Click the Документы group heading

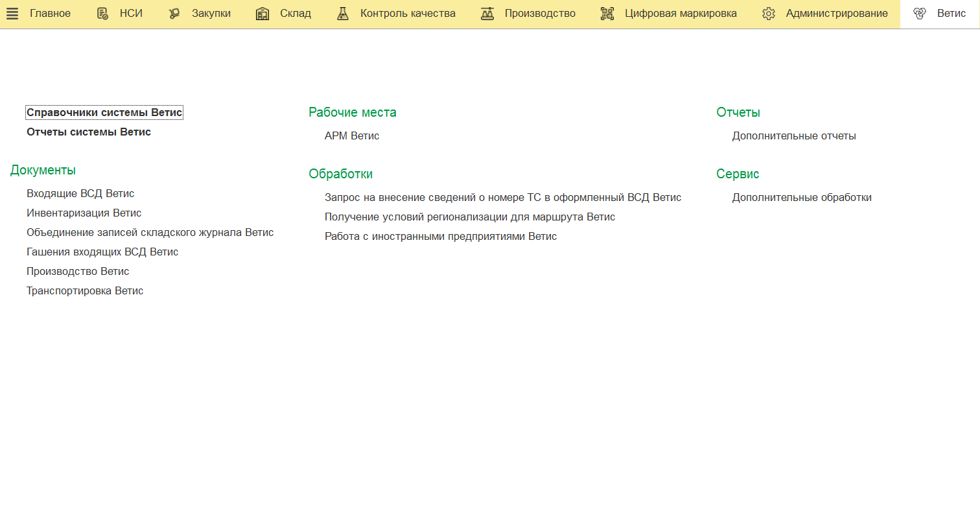click(x=43, y=171)
